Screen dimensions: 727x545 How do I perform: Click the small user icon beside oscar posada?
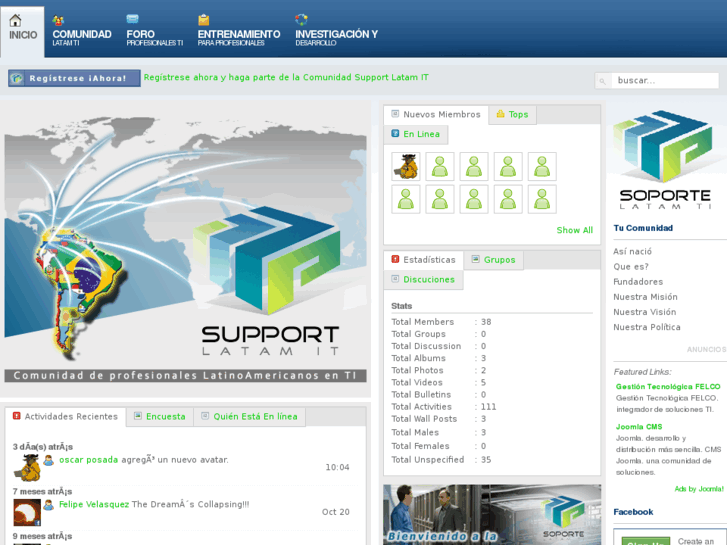pyautogui.click(x=48, y=460)
